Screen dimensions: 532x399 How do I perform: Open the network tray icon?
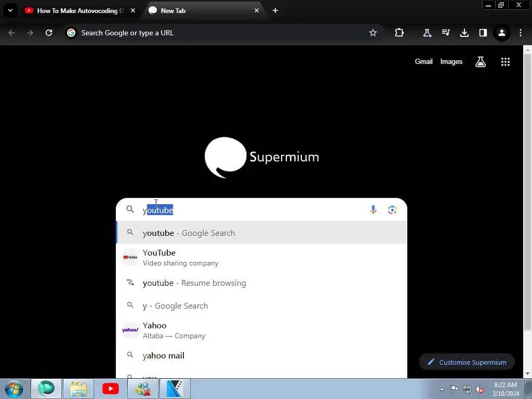pos(467,389)
